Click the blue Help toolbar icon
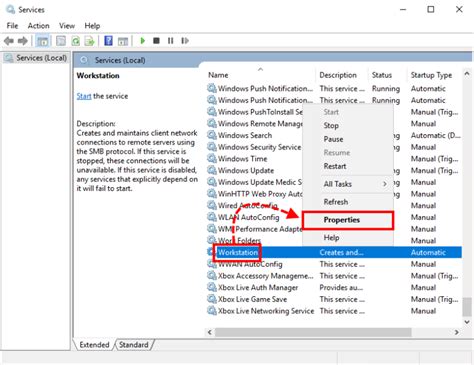The width and height of the screenshot is (474, 365). tap(108, 41)
